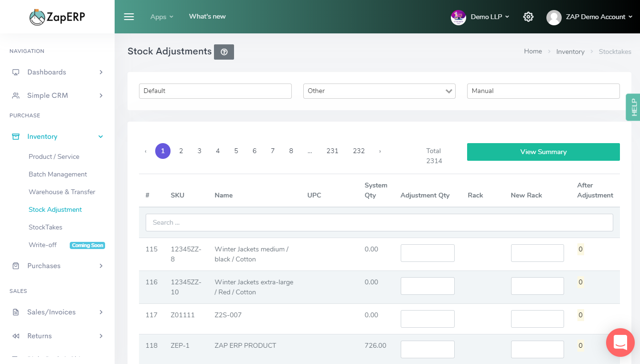Click the next page arrow
The height and width of the screenshot is (364, 640).
(x=380, y=151)
